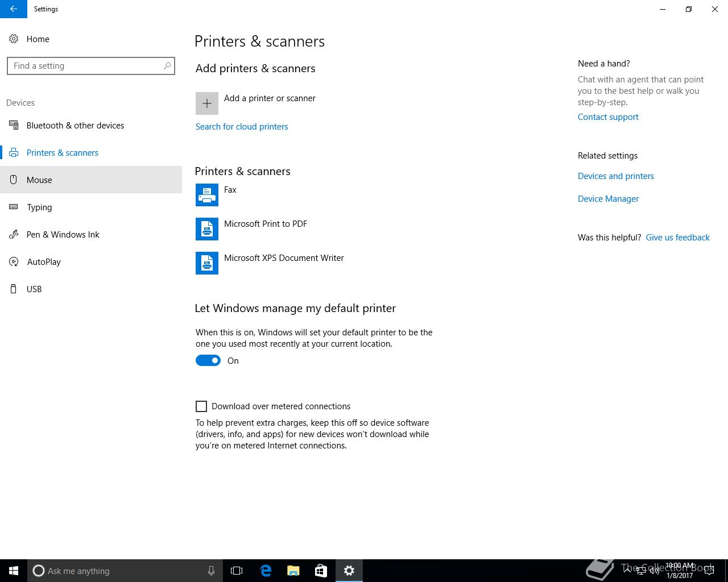Select the Fax printer icon

(207, 195)
